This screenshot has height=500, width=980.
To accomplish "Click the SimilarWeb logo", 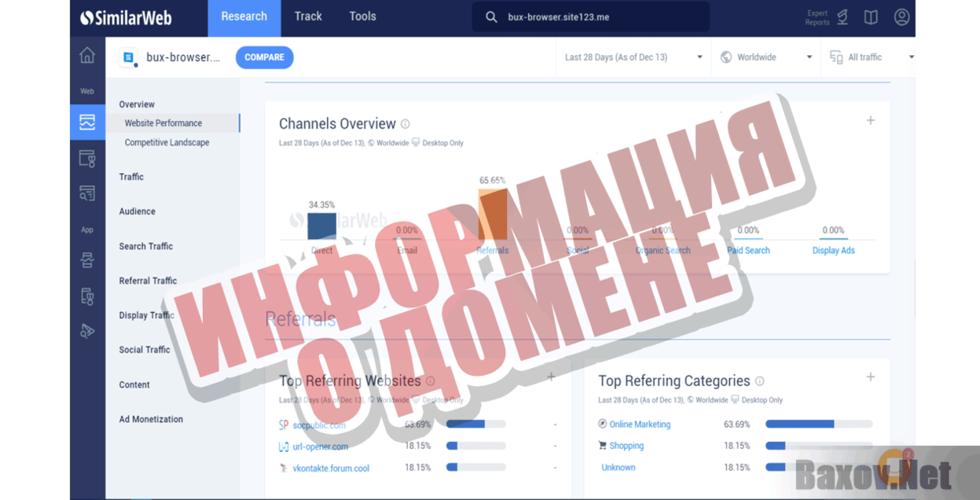I will [126, 17].
